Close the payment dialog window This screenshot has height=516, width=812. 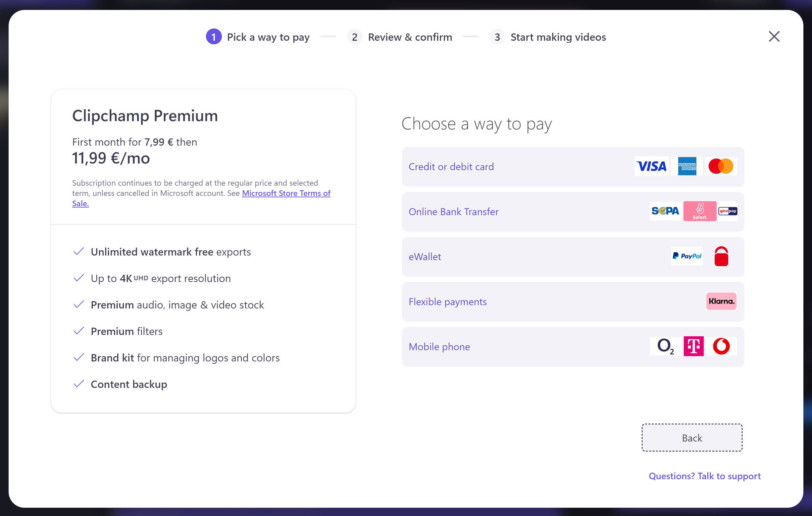point(774,36)
